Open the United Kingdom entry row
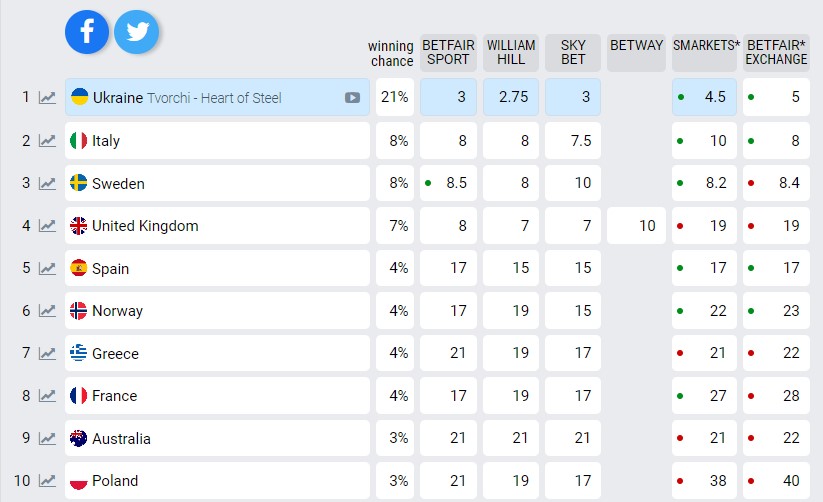The image size is (823, 502). [217, 226]
